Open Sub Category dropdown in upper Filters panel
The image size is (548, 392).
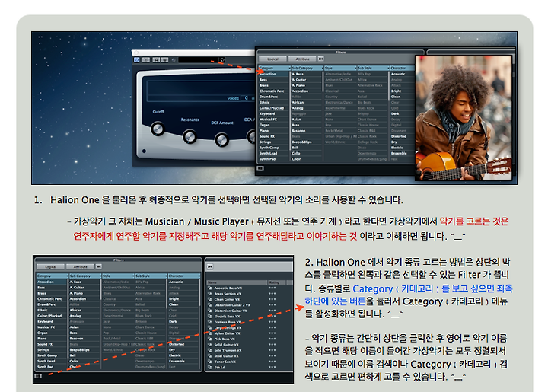coord(322,69)
